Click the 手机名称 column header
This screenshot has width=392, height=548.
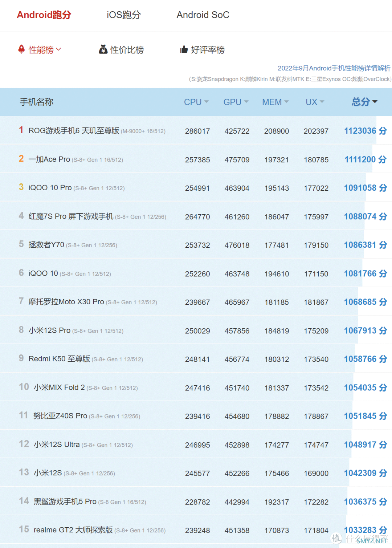tap(37, 102)
